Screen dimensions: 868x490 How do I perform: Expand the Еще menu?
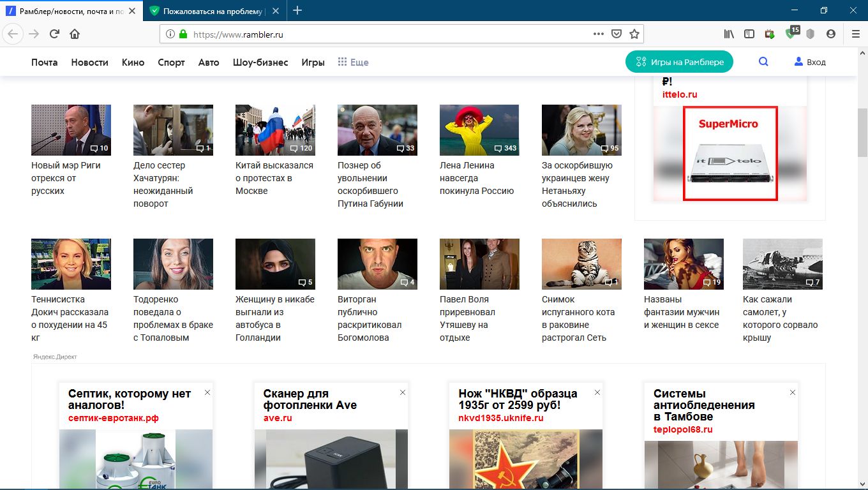[353, 62]
